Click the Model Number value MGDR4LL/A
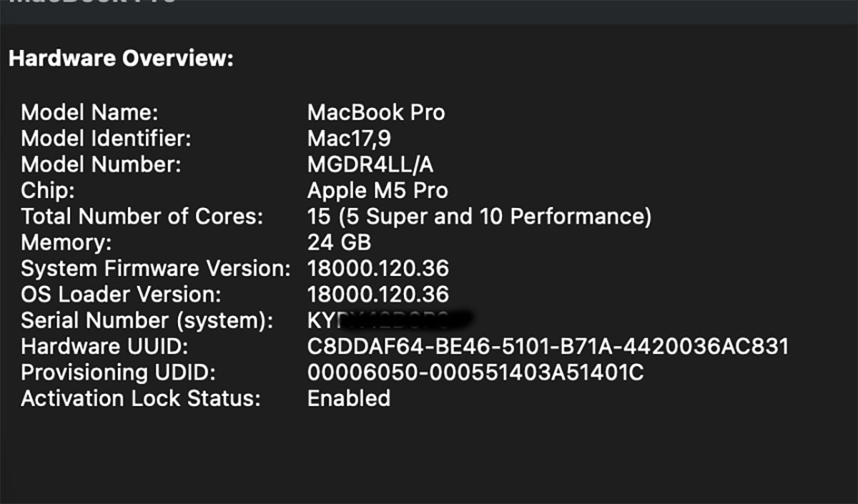The image size is (858, 504). click(370, 164)
